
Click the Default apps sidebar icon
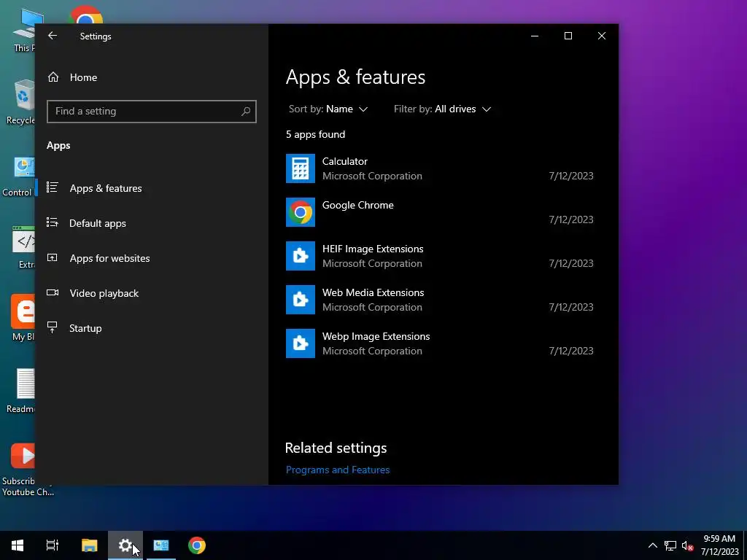53,222
